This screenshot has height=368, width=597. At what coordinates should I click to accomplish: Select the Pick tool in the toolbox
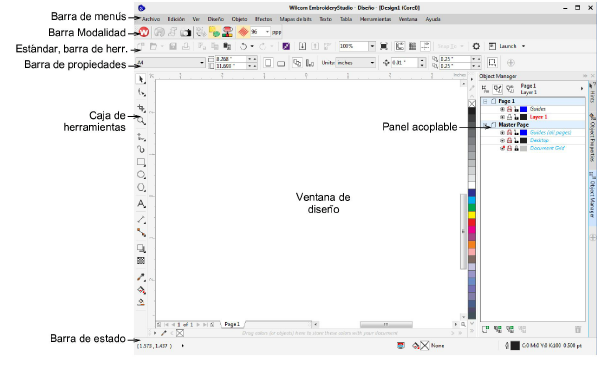141,79
